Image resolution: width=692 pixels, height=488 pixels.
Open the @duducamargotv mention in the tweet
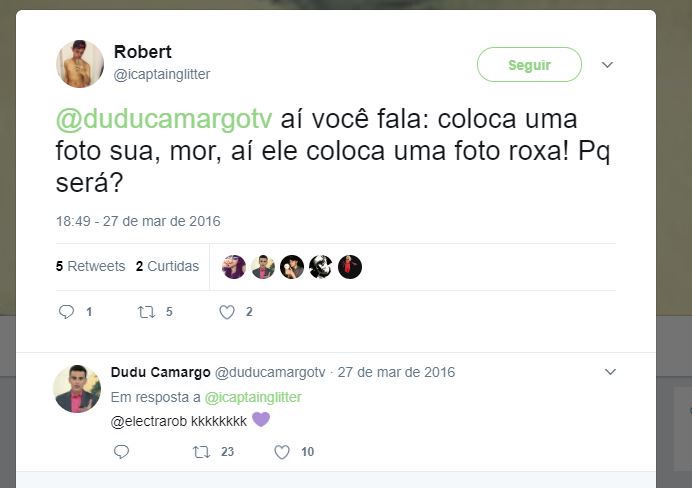pos(164,119)
